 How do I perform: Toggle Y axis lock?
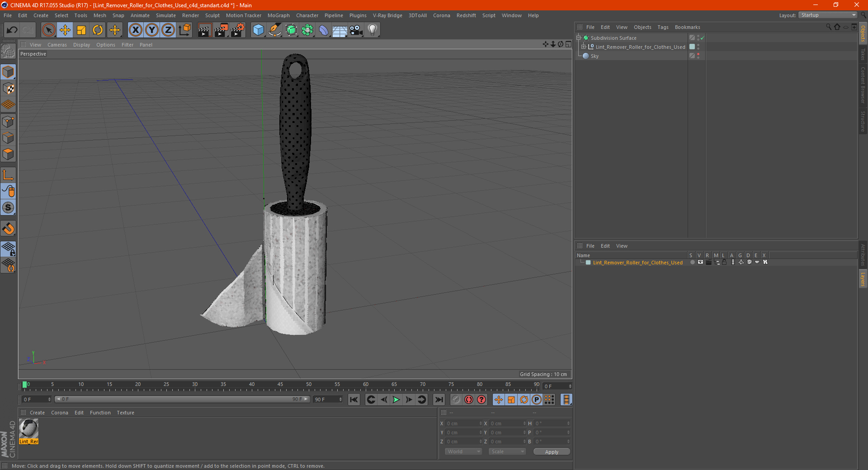click(x=152, y=30)
